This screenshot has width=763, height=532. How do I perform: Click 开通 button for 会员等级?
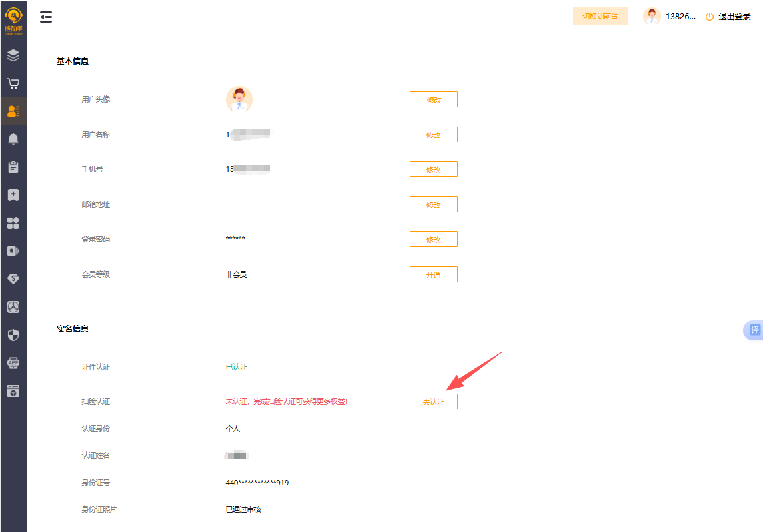coord(433,274)
